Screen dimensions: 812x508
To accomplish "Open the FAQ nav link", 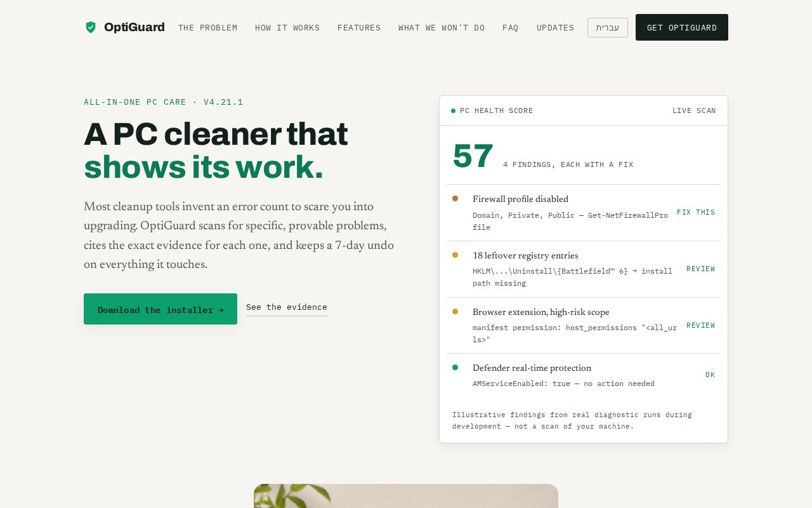I will point(510,28).
